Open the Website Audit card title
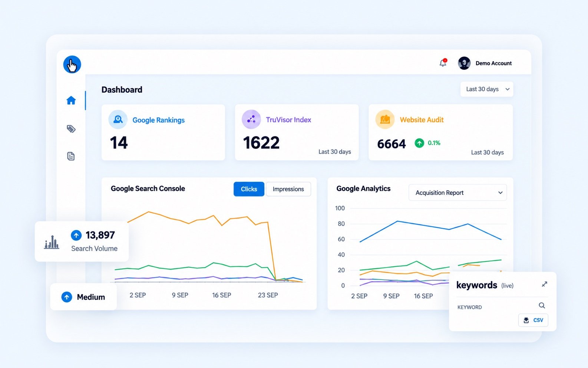Viewport: 588px width, 368px height. (x=422, y=120)
